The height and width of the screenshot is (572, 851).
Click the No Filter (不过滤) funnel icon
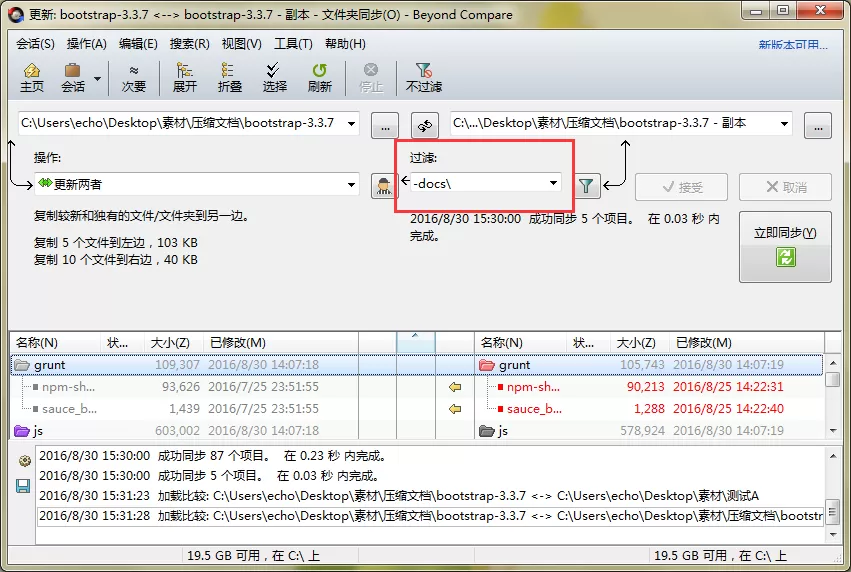click(423, 78)
